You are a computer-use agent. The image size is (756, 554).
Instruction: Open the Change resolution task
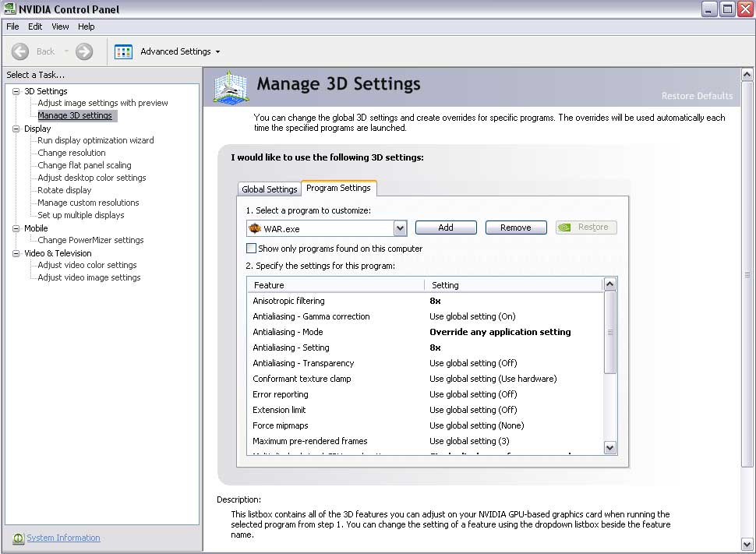[72, 153]
